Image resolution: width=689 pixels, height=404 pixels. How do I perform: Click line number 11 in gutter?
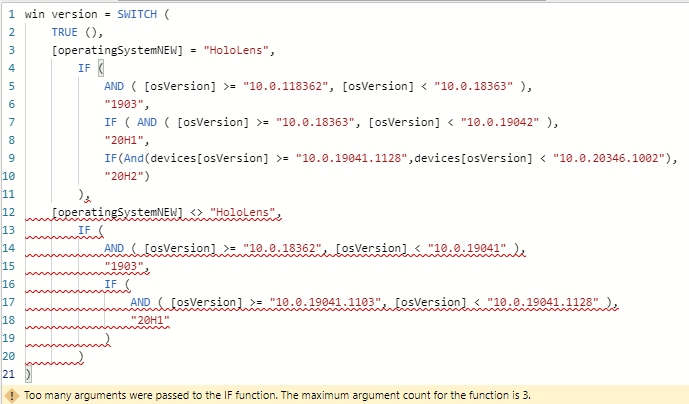coord(9,194)
